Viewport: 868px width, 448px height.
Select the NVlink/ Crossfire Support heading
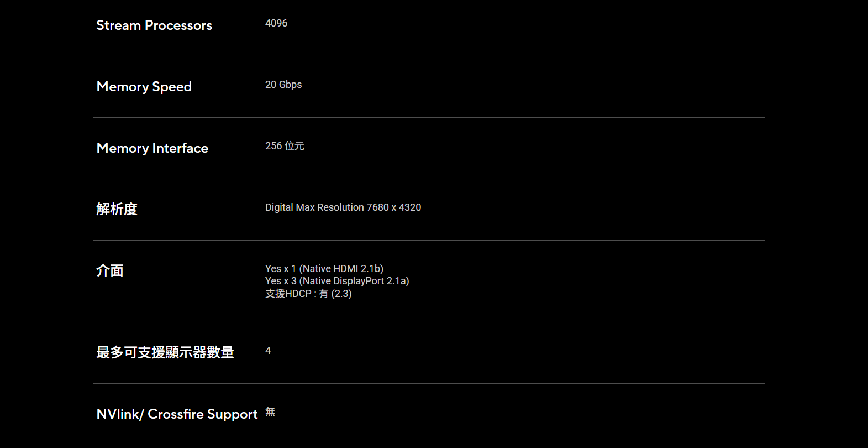point(177,414)
